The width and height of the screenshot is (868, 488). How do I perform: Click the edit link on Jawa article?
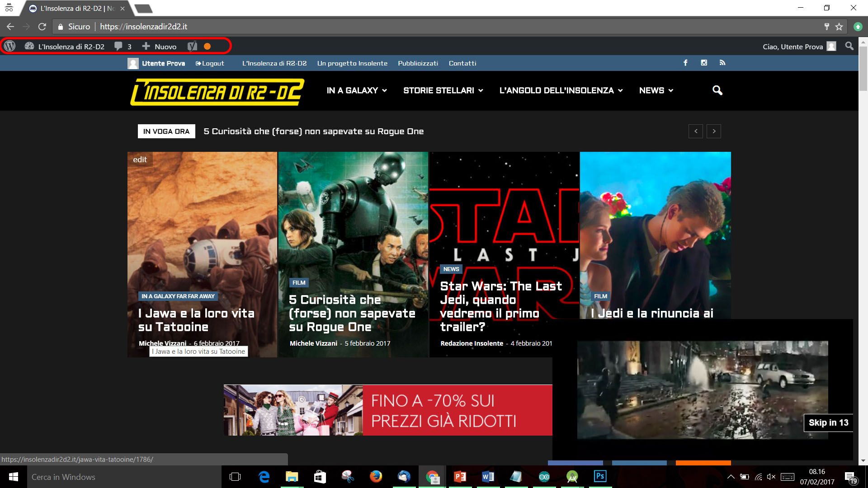(x=140, y=160)
